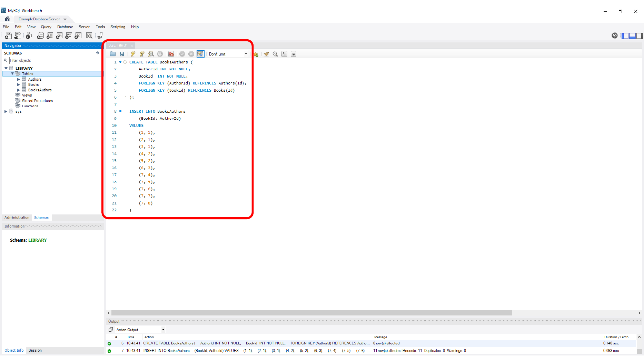Open object inspector from main toolbar

click(x=29, y=36)
